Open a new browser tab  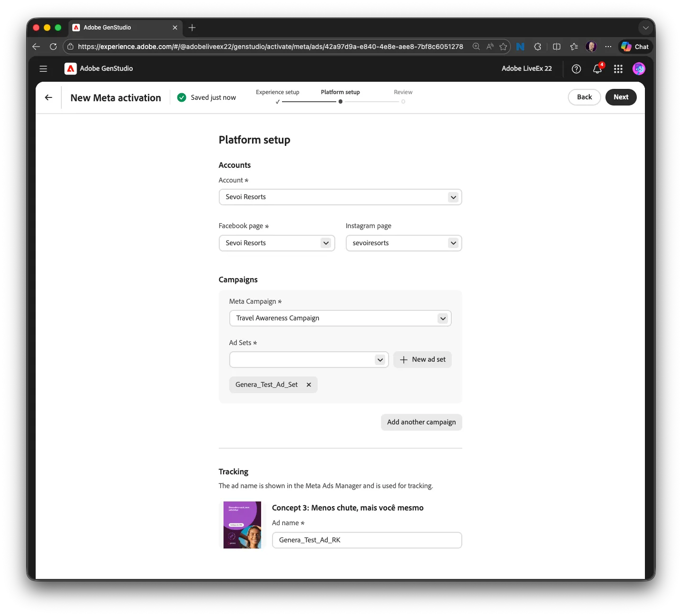(x=192, y=28)
